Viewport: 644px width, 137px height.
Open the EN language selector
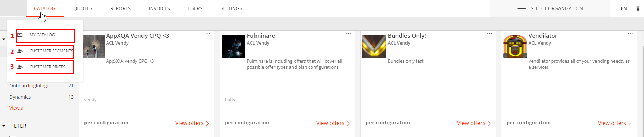(624, 8)
